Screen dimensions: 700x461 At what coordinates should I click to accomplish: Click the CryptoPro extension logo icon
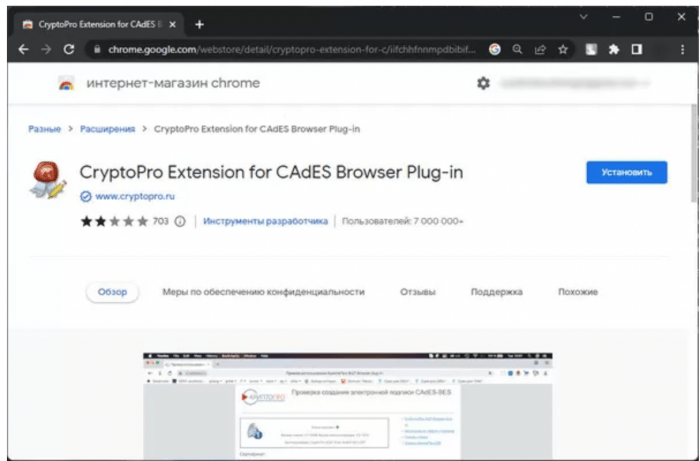click(x=48, y=180)
